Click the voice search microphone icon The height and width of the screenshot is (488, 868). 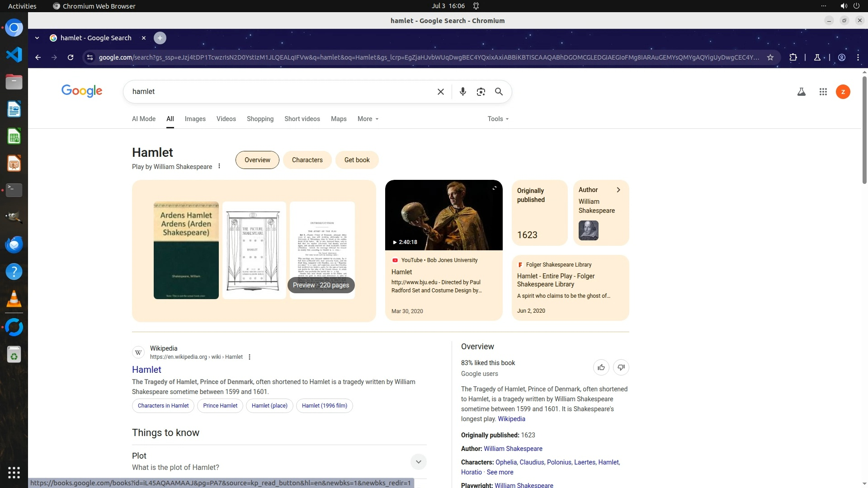click(462, 92)
